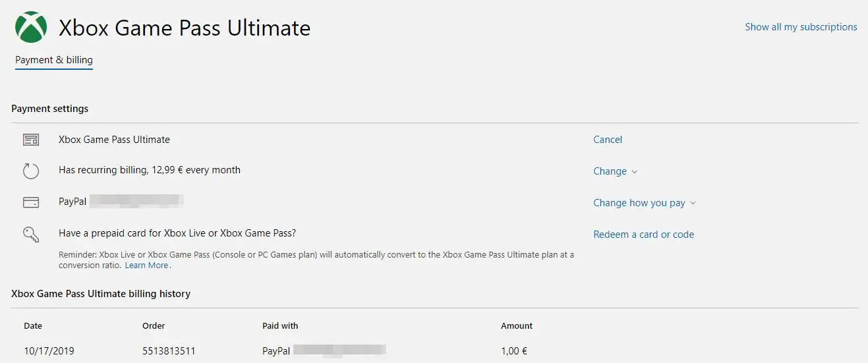Click the chevron next to Change
868x363 pixels.
click(635, 172)
